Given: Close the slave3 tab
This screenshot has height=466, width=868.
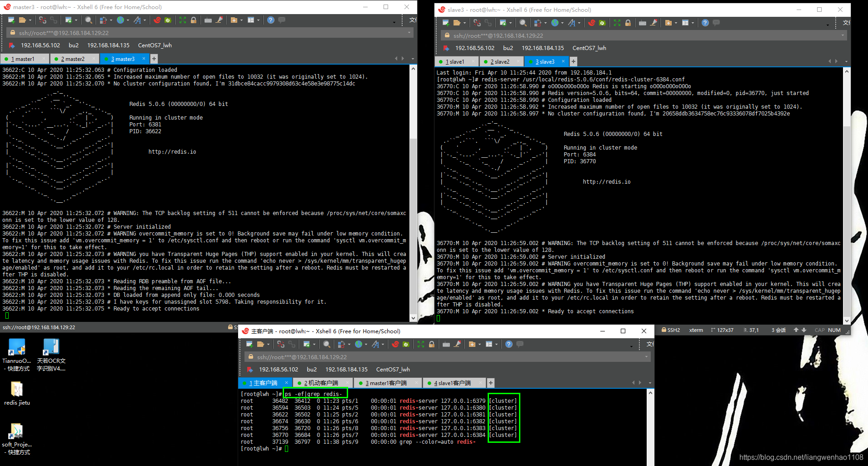Looking at the screenshot, I should tap(564, 61).
